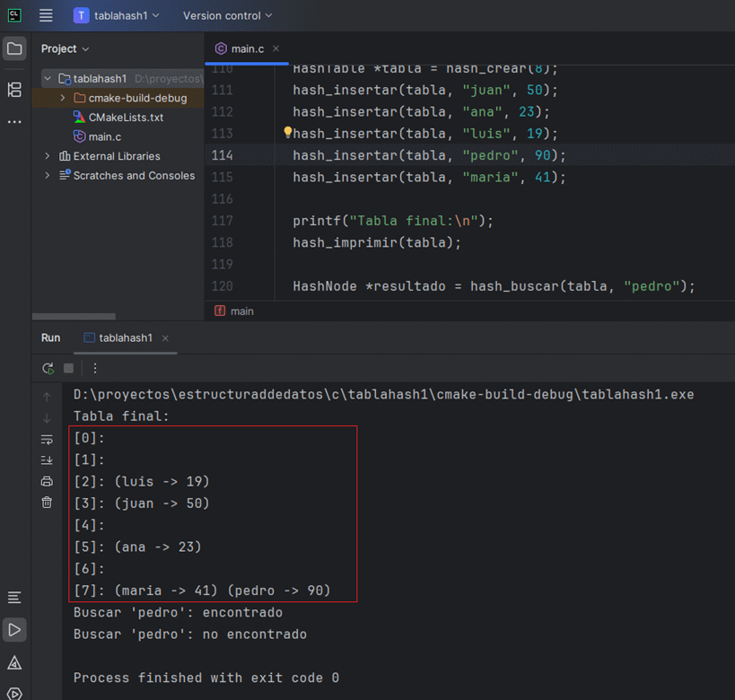Click the Project panel horizontal scrollbar

click(x=74, y=316)
